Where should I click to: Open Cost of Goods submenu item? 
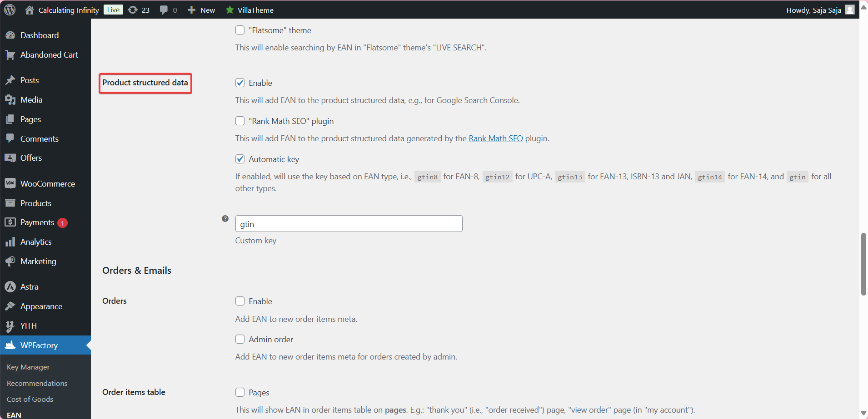click(x=30, y=399)
